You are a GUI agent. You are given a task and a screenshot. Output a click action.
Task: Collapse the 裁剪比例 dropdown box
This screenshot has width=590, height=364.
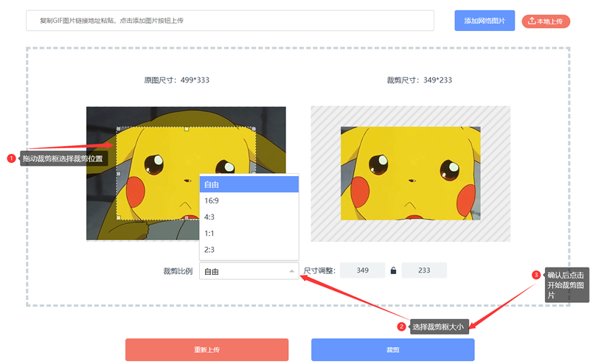(x=249, y=271)
